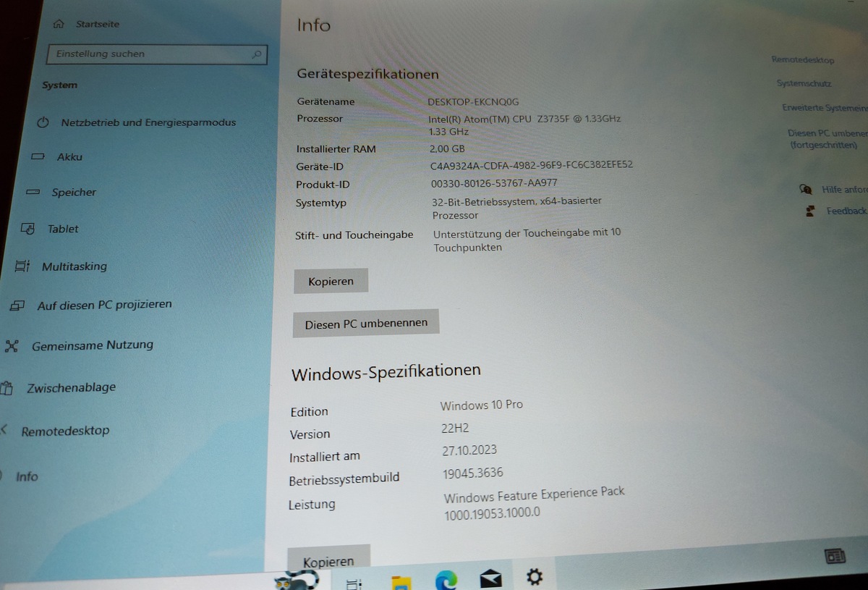Open Task View from the taskbar
Screen dimensions: 868x590
[354, 583]
